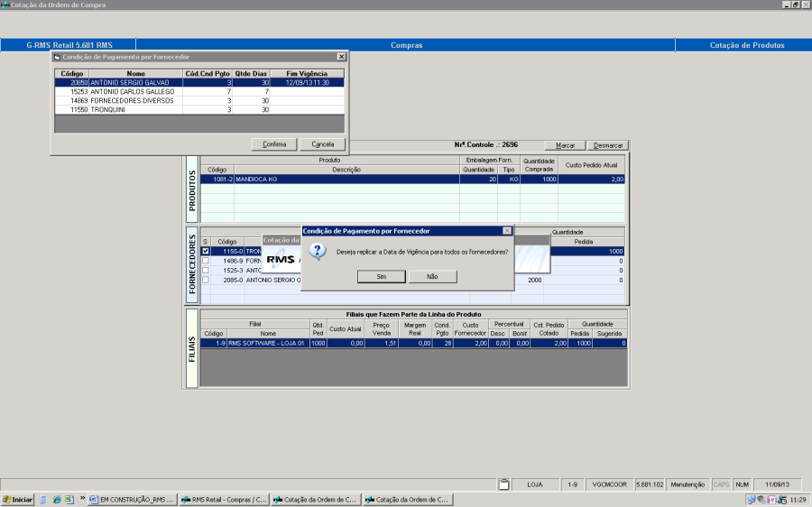Click the first quick launch desktop icon
Screen dimensions: 812x507
coord(43,500)
